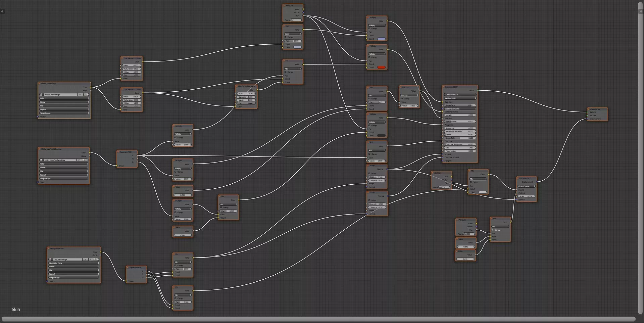
Task: Open Non-Color Data dropdown in Disp_Painted node
Action: pos(73,263)
